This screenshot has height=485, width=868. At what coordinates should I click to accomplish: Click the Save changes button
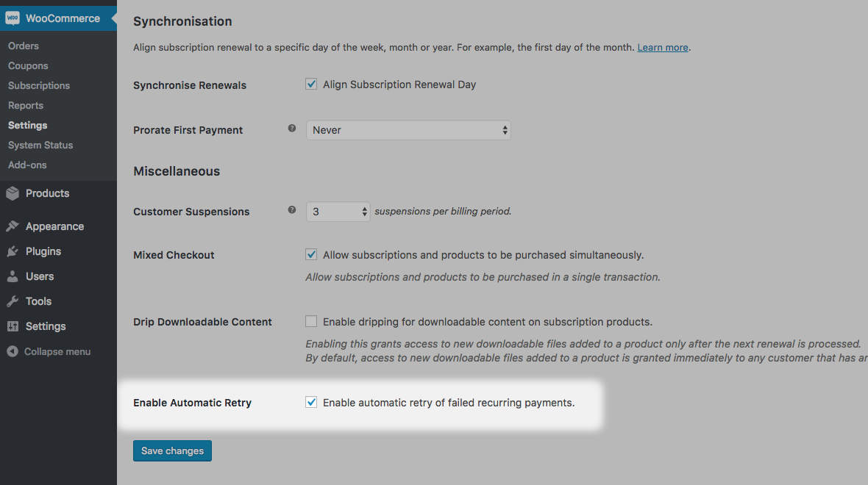tap(172, 450)
